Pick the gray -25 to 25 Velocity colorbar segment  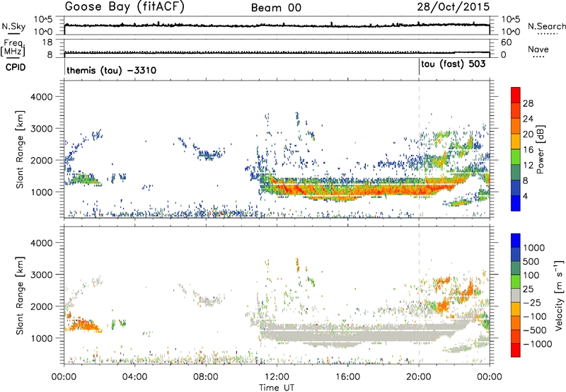click(x=516, y=295)
